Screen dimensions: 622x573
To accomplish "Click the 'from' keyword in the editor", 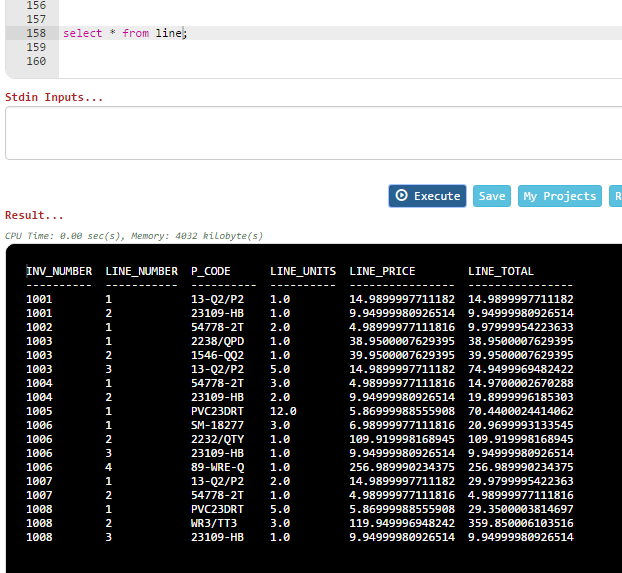I will 135,33.
